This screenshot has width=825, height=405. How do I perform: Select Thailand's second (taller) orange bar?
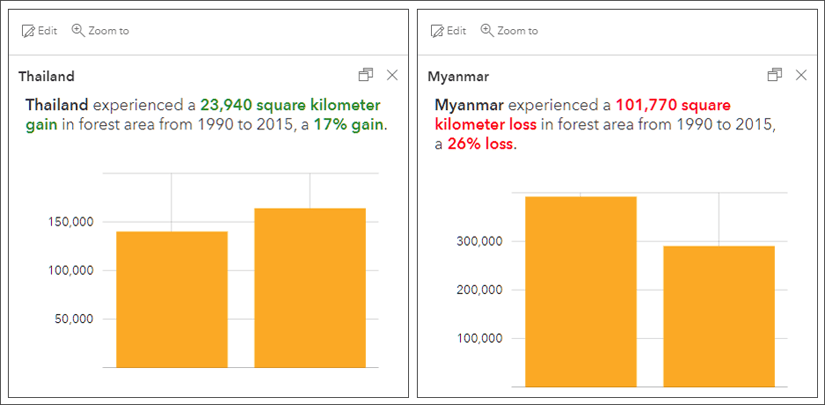309,287
